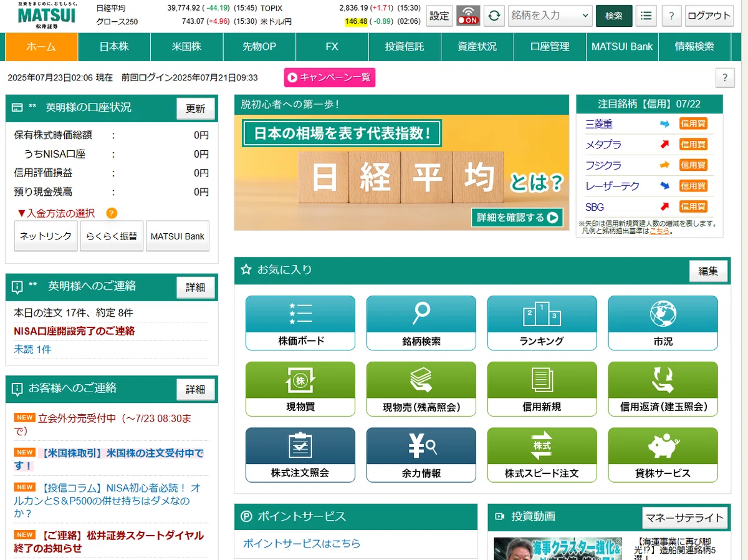Open the 三菱重 stock link
The width and height of the screenshot is (748, 560).
(599, 124)
